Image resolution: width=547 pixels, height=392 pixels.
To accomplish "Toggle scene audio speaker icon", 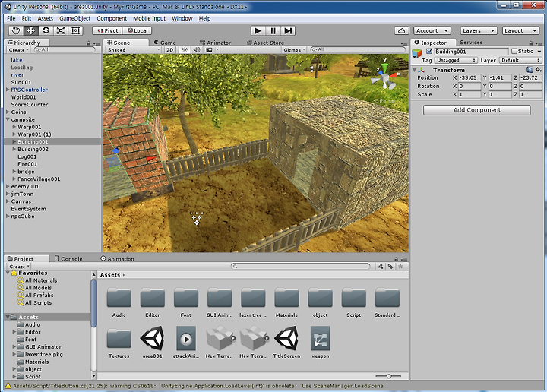I will (x=197, y=50).
